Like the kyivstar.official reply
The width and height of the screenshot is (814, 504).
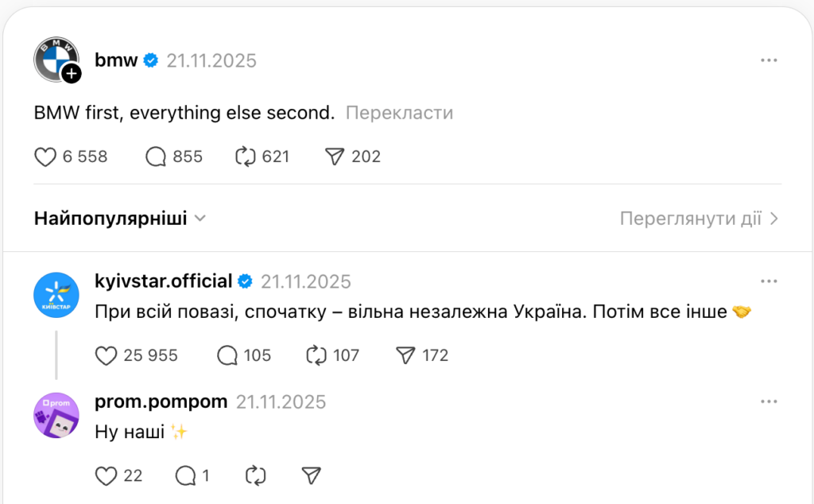coord(106,355)
